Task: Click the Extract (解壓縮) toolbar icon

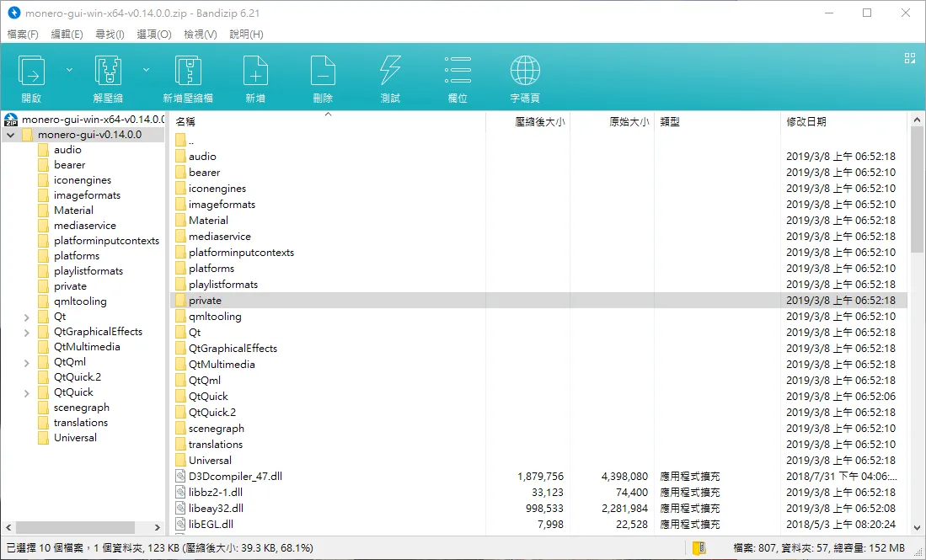Action: coord(108,71)
